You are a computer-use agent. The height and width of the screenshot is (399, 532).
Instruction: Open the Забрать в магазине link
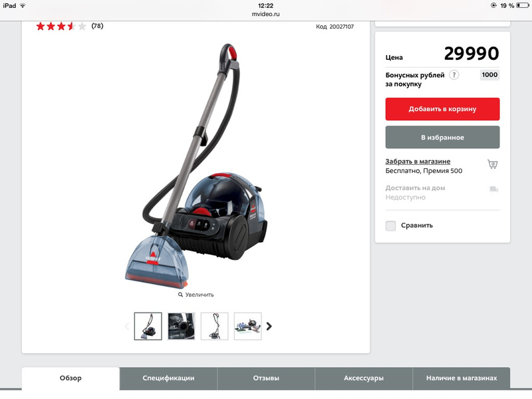click(418, 162)
